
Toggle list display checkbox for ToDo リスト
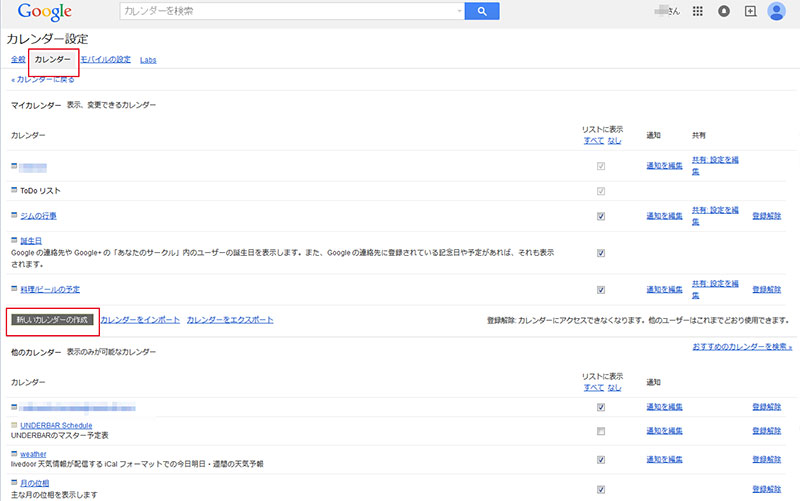601,191
